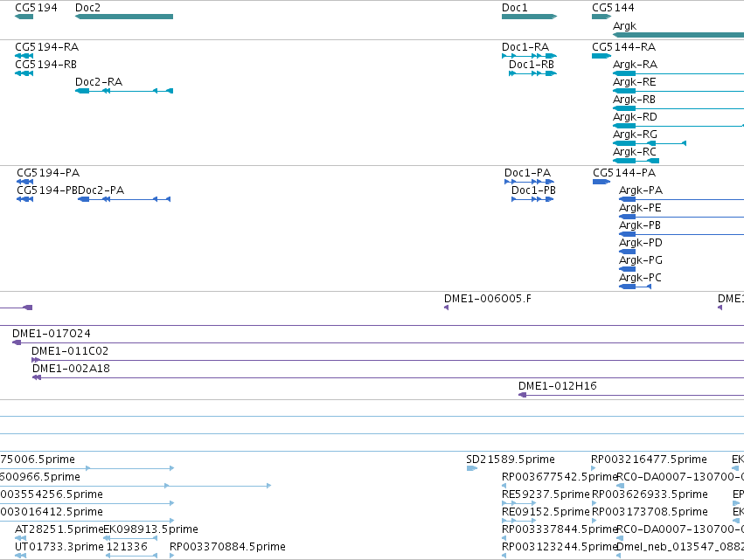Click the RP003370884.5prime EST
Image resolution: width=744 pixels, height=560 pixels.
pos(171,556)
